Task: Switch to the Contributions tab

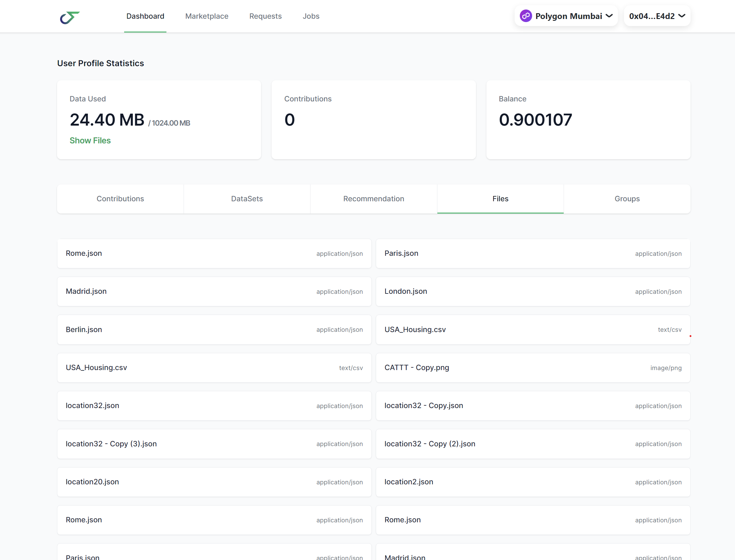Action: pyautogui.click(x=120, y=199)
